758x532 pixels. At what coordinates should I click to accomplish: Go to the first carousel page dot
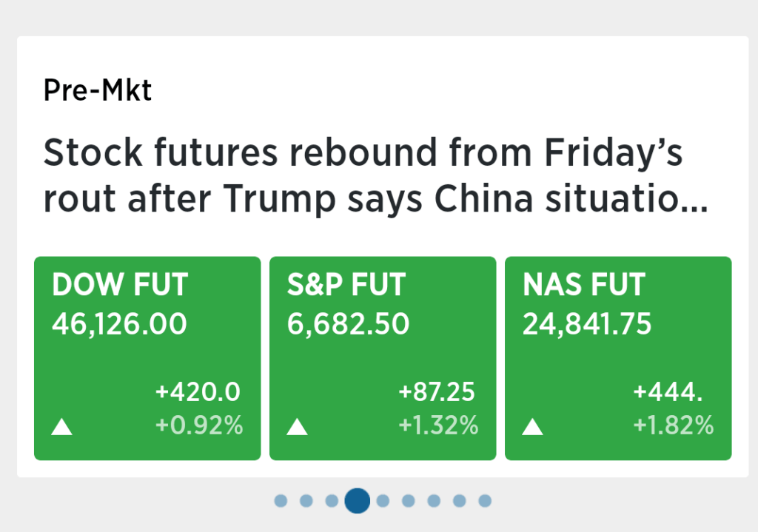point(281,501)
